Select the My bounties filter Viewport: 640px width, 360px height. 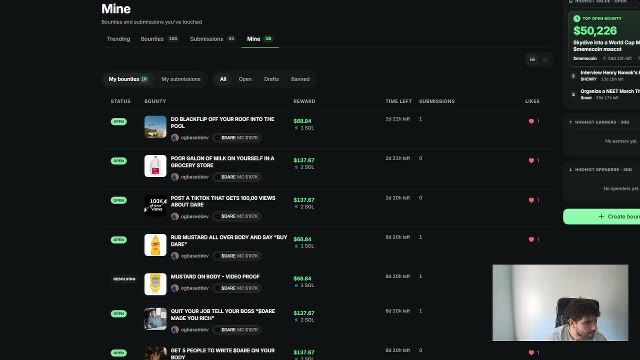[x=128, y=79]
